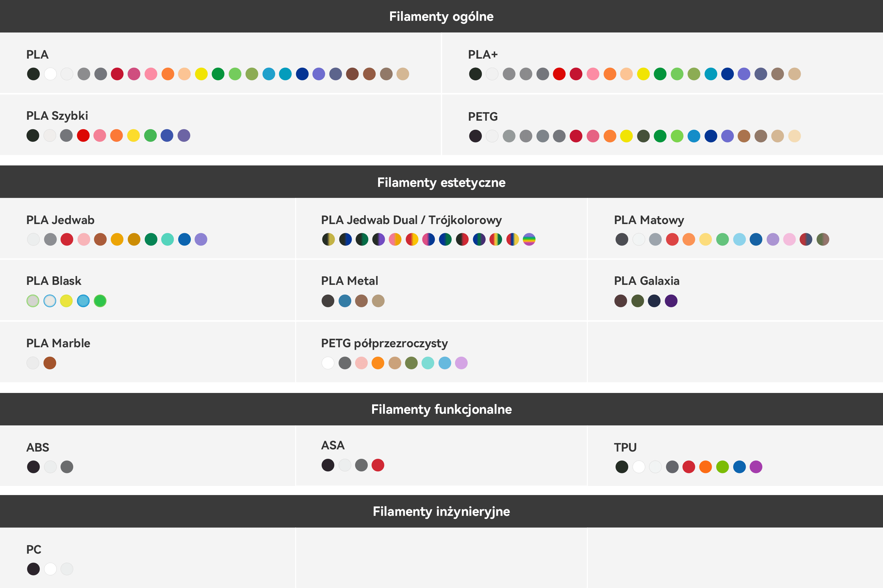Choose the blue PLA Metal swatch
Image resolution: width=883 pixels, height=588 pixels.
click(345, 301)
